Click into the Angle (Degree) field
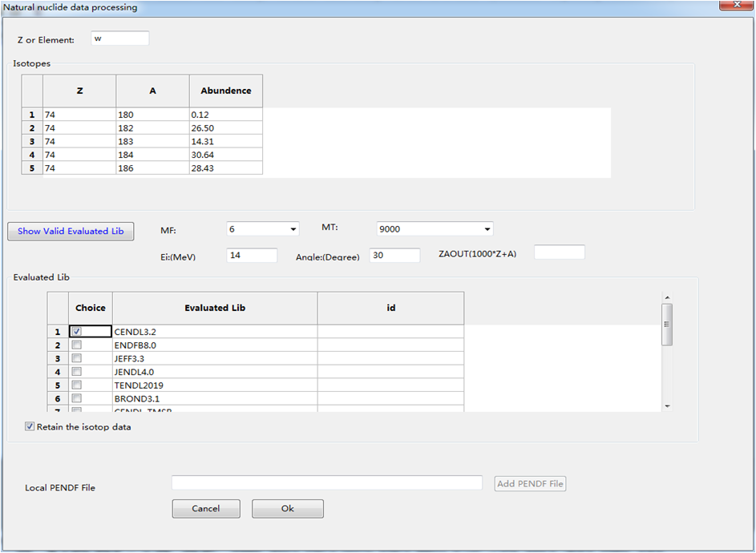Screen dimensions: 756x553 tap(394, 256)
